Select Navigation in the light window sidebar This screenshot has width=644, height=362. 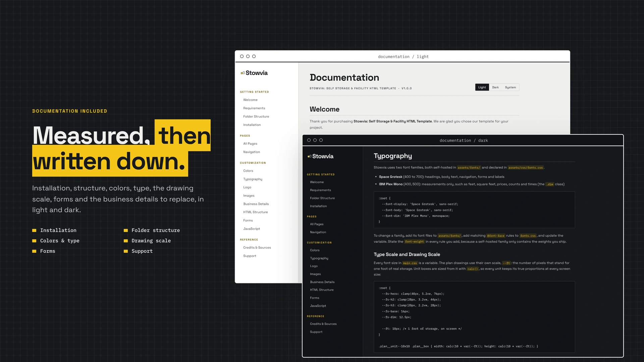click(x=252, y=152)
